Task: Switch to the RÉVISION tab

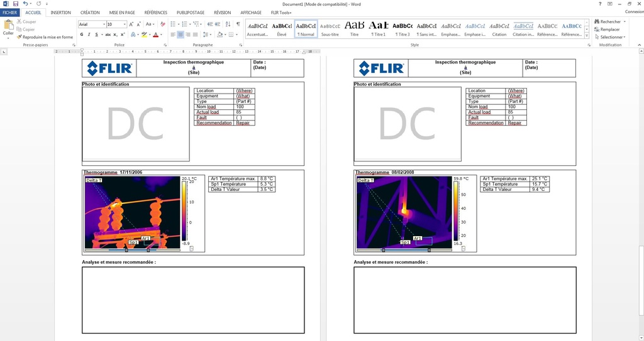Action: pyautogui.click(x=222, y=13)
